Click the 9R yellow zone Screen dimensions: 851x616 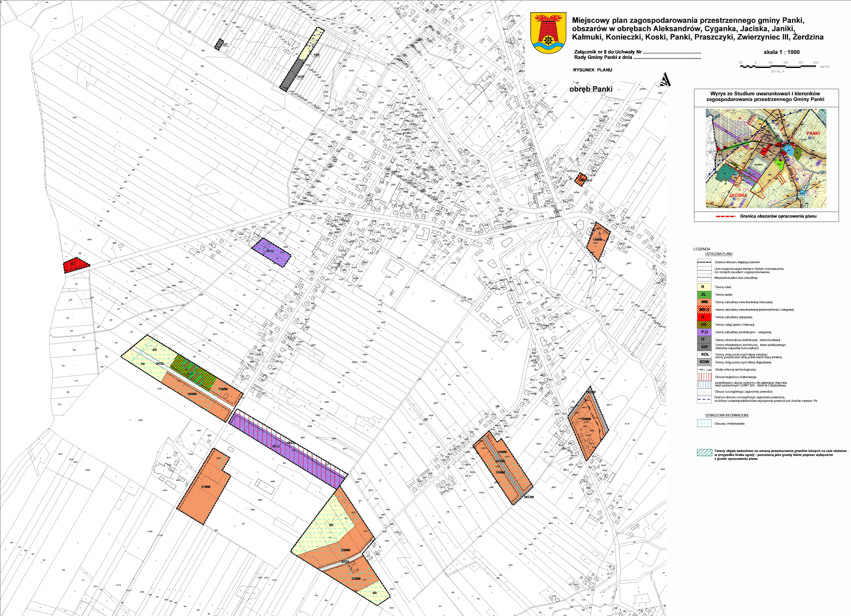[x=374, y=593]
